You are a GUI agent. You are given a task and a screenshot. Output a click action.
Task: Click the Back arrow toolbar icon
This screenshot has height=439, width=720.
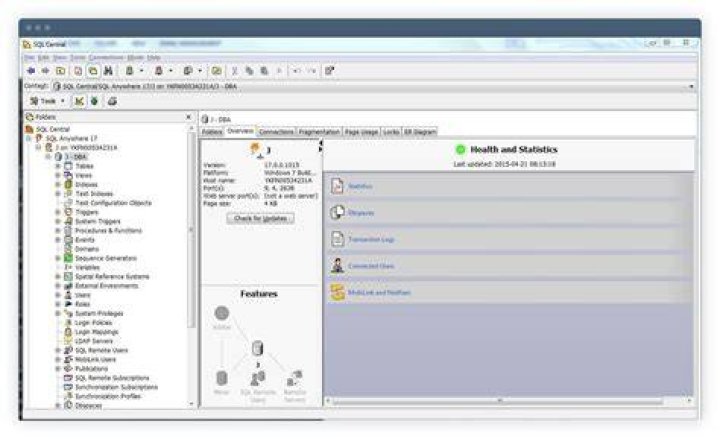click(31, 71)
